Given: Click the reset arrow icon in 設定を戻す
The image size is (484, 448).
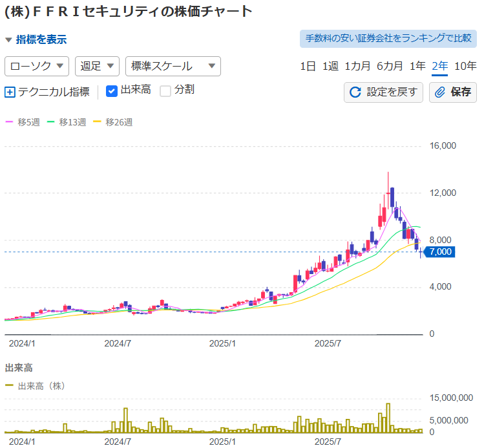Looking at the screenshot, I should [x=355, y=92].
